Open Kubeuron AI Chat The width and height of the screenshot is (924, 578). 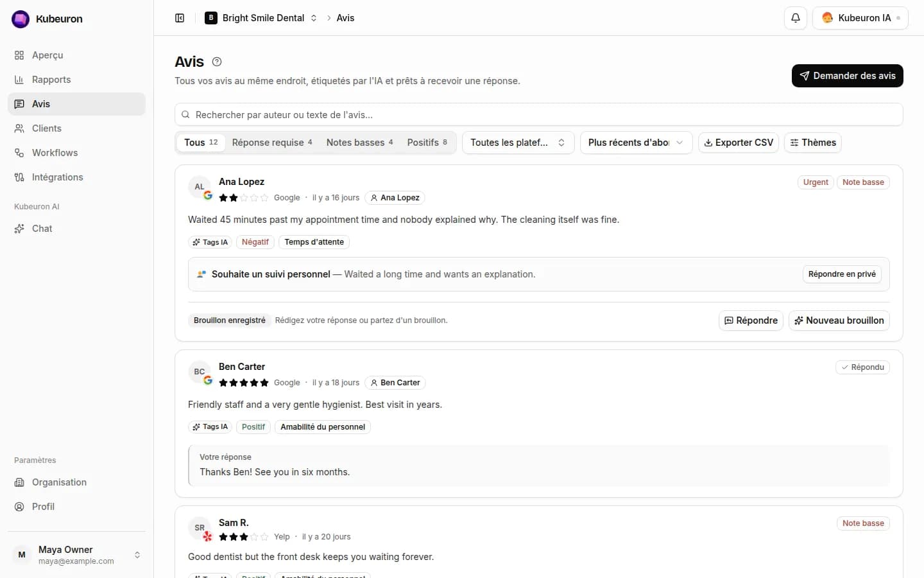tap(76, 229)
